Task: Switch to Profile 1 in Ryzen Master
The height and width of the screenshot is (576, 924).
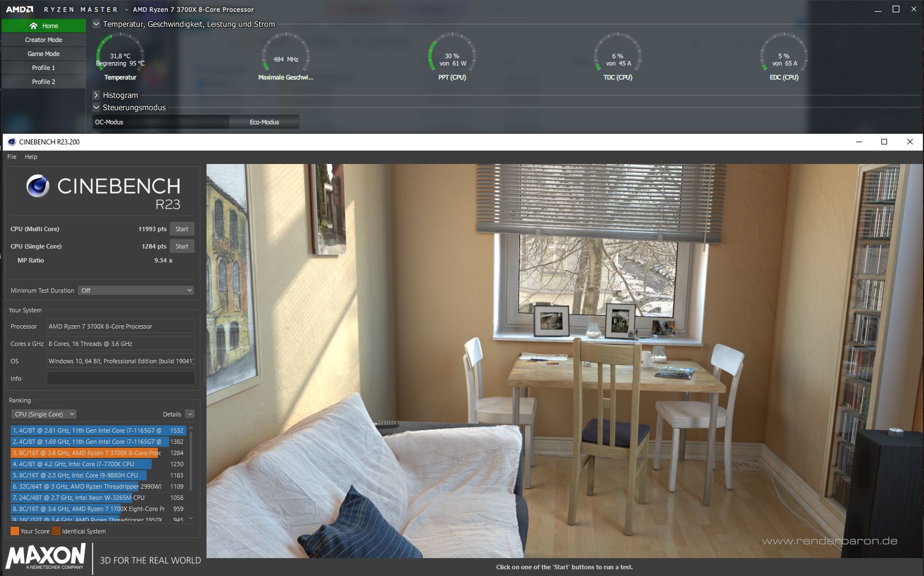Action: [43, 68]
